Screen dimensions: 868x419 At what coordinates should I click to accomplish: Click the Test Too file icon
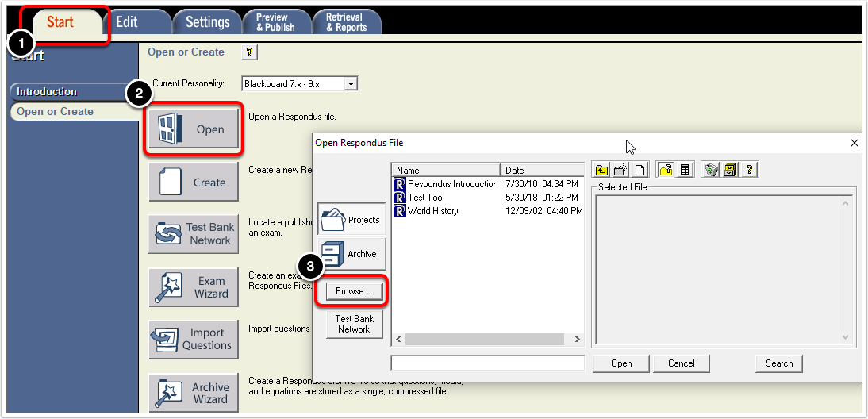pos(399,198)
